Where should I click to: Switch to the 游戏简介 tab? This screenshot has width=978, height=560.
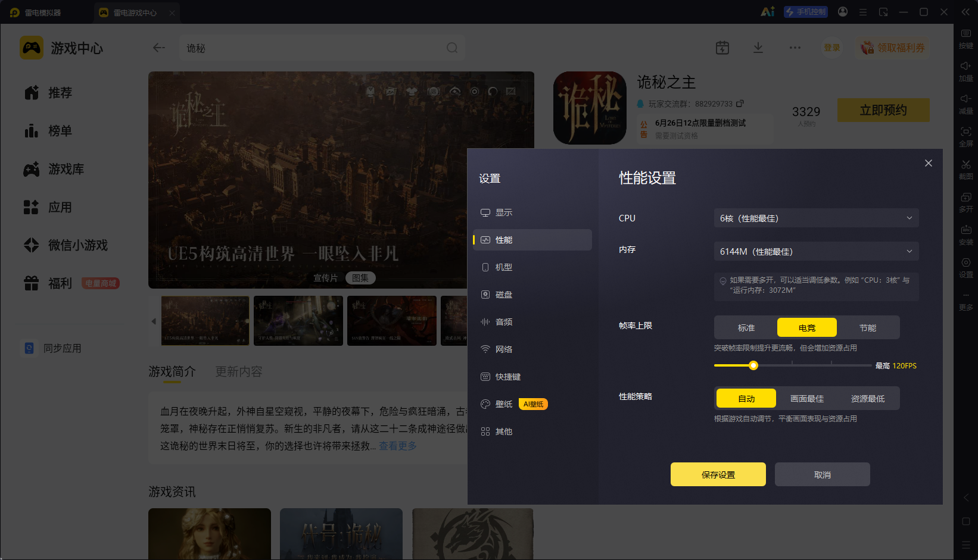coord(172,371)
